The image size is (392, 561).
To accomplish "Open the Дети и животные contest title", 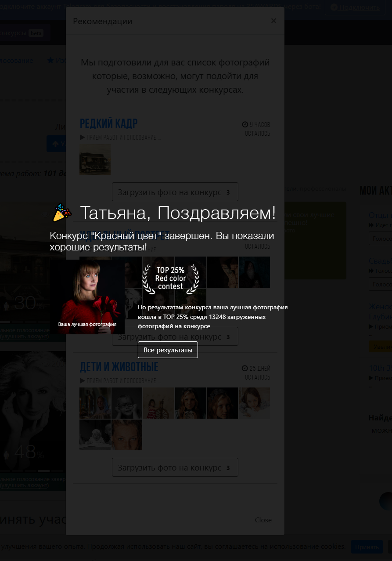I will [119, 367].
